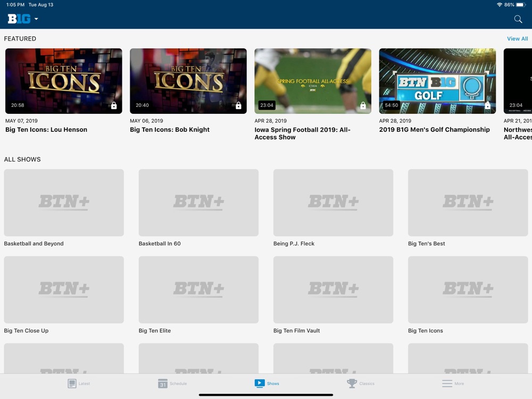Open Big Ten Icons: Lou Henson title

tap(46, 130)
